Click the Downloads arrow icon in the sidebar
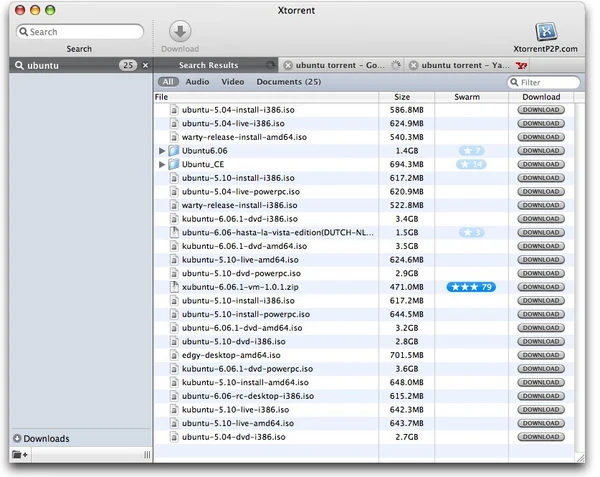This screenshot has width=600, height=477. pyautogui.click(x=17, y=438)
